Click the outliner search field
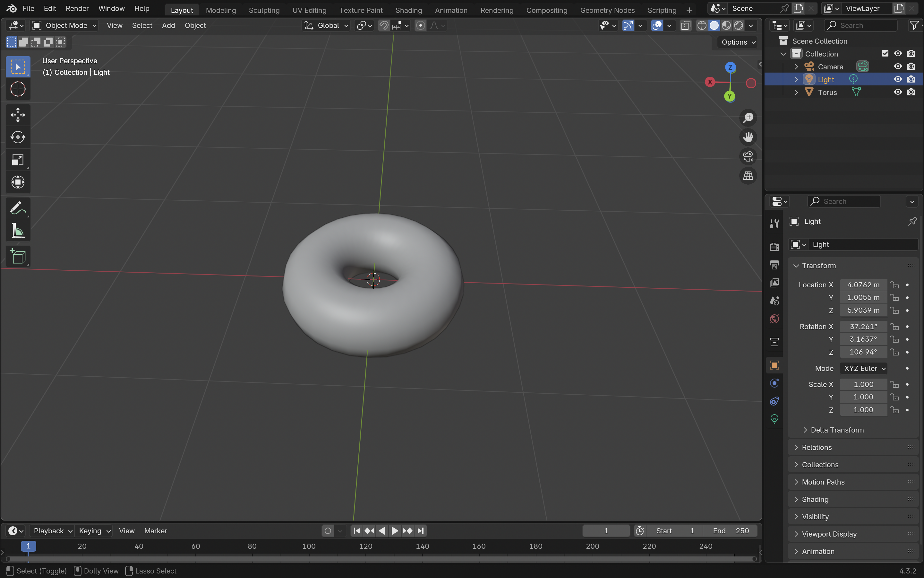924x578 pixels. point(860,26)
